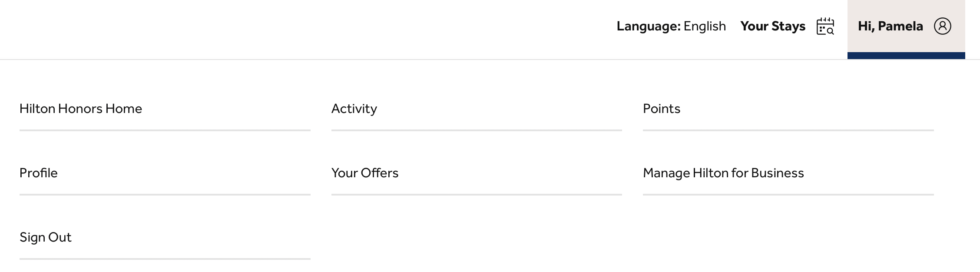
Task: Open the Profile page link
Action: 39,173
